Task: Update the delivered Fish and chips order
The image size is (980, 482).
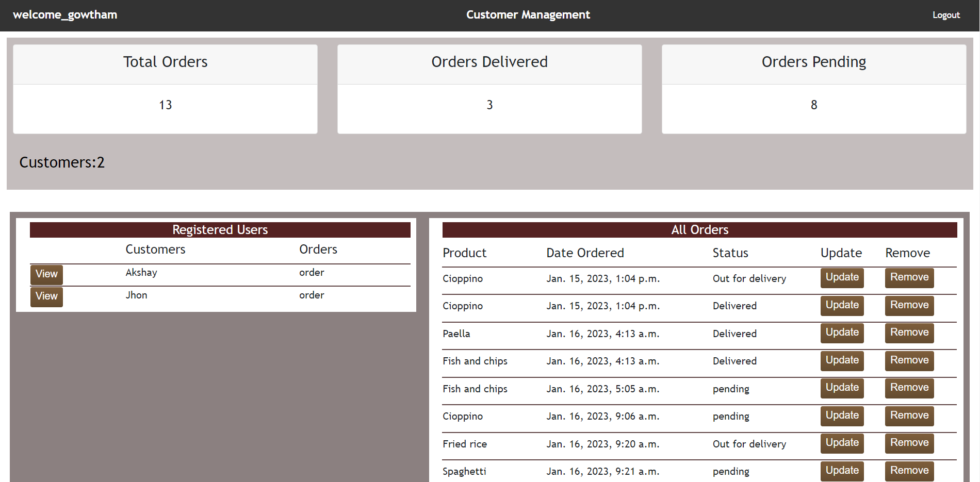Action: [x=842, y=360]
